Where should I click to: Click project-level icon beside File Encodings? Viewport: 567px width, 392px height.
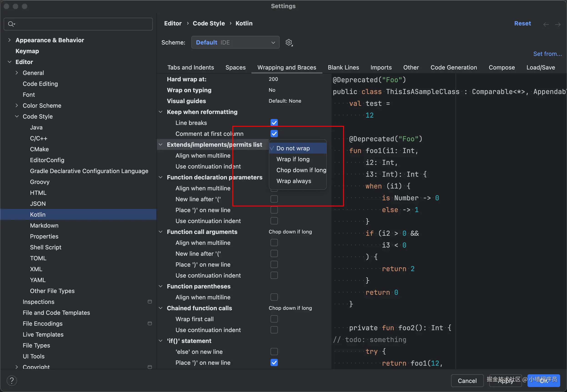point(150,323)
